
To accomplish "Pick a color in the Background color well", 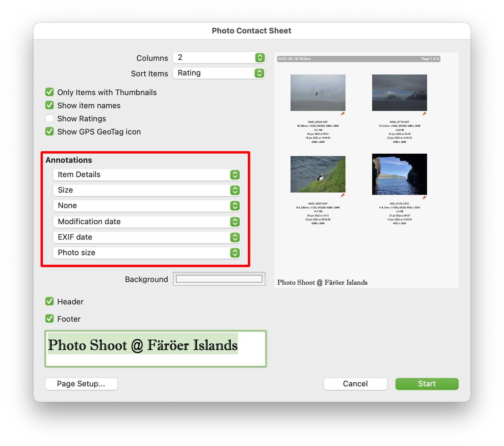I will point(219,279).
